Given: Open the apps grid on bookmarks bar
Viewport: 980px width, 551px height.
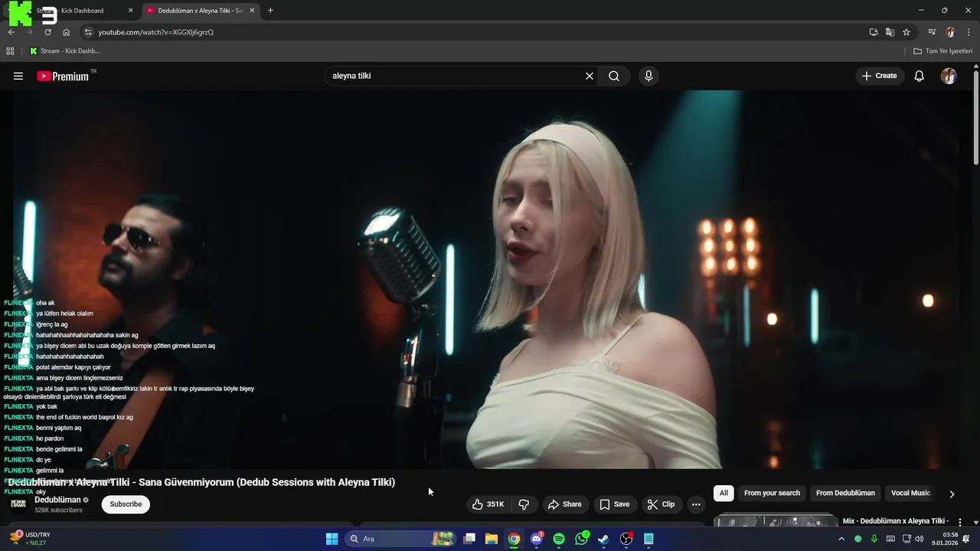Looking at the screenshot, I should 10,51.
